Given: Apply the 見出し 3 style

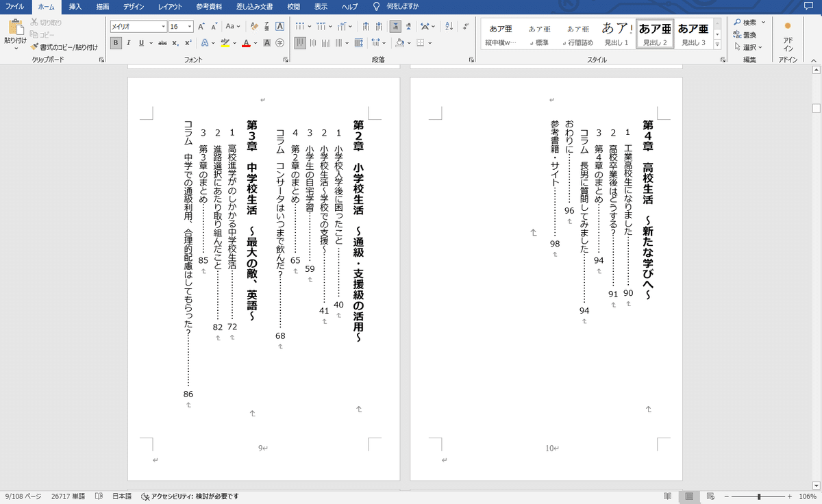Looking at the screenshot, I should click(x=693, y=34).
